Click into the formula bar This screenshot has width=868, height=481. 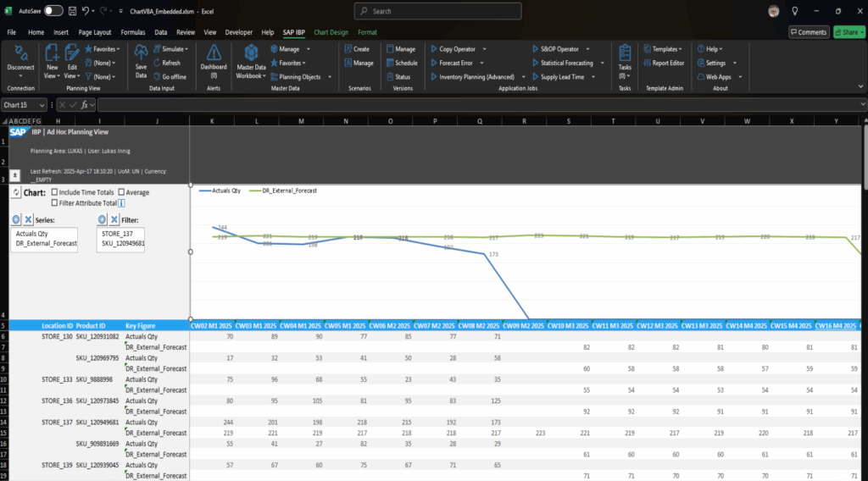coord(479,104)
